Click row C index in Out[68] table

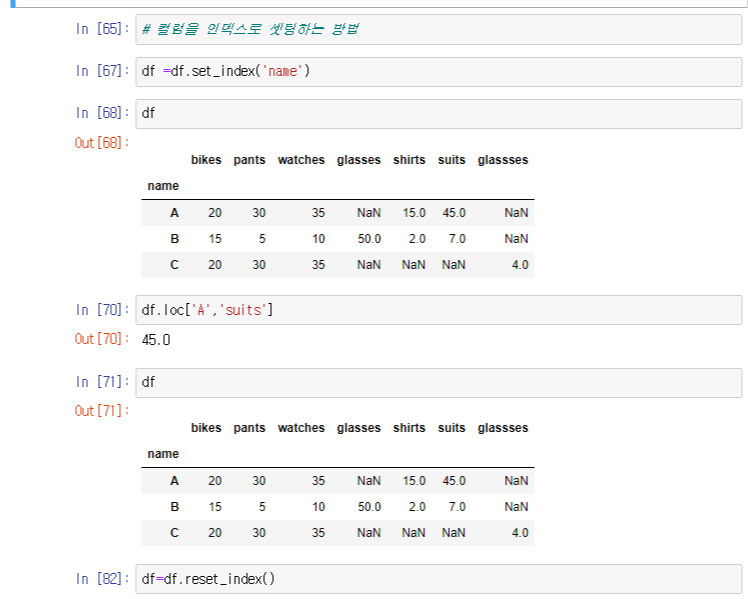(x=175, y=265)
